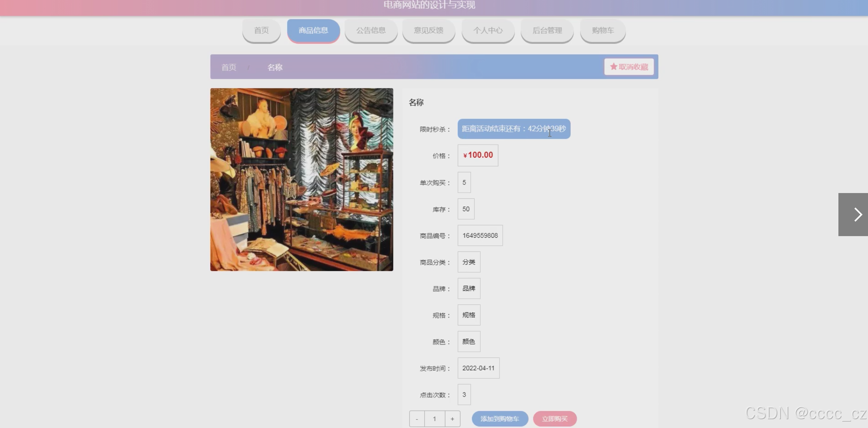Click the 名称 breadcrumb item

pyautogui.click(x=275, y=67)
